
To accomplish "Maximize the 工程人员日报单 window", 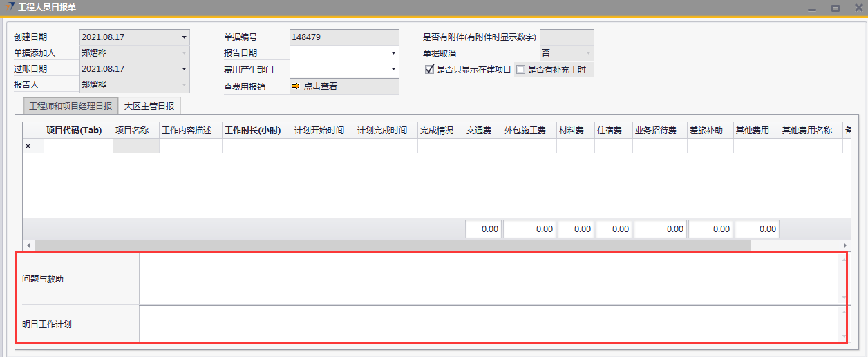I will 836,8.
